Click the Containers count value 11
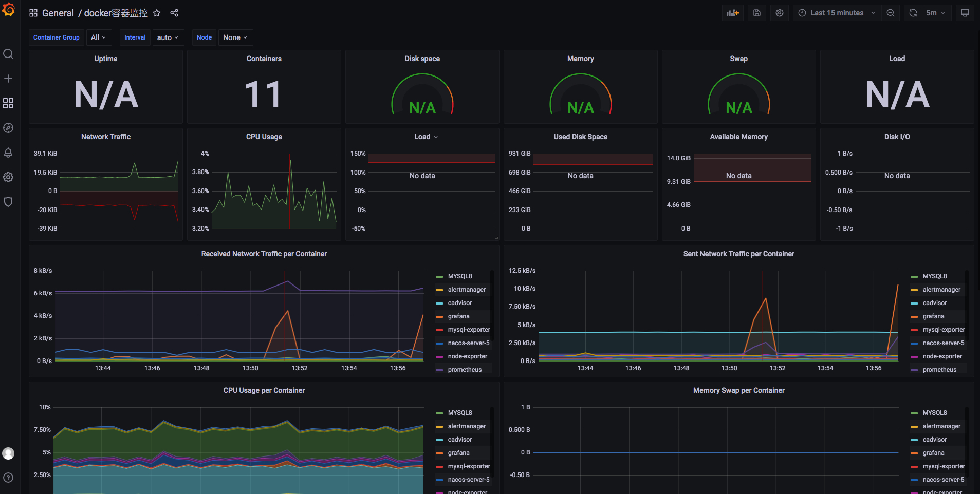 [263, 95]
